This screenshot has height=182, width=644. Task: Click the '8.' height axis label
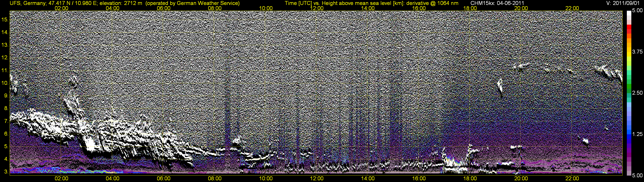(x=6, y=109)
